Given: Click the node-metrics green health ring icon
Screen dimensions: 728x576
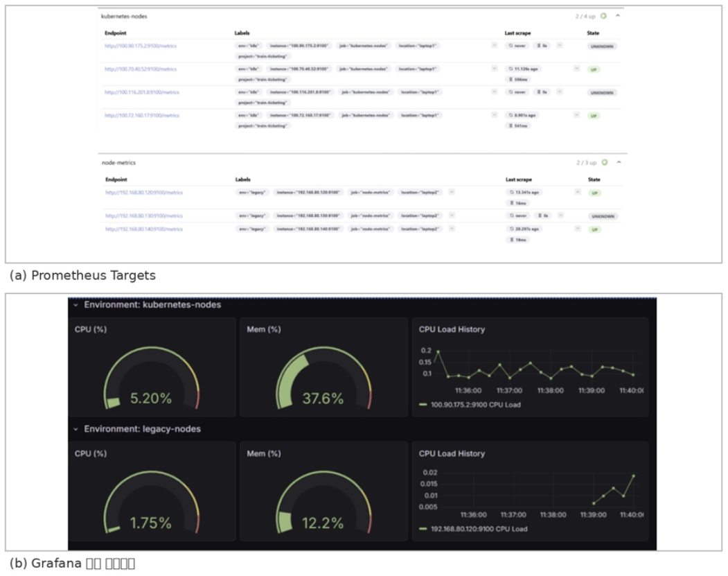Looking at the screenshot, I should [x=605, y=163].
